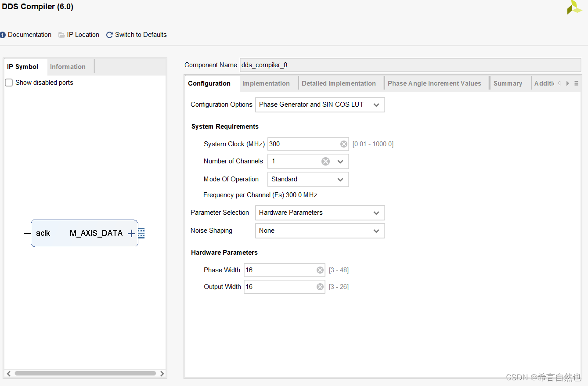Click Switch to Defaults
The image size is (588, 386).
(x=141, y=35)
